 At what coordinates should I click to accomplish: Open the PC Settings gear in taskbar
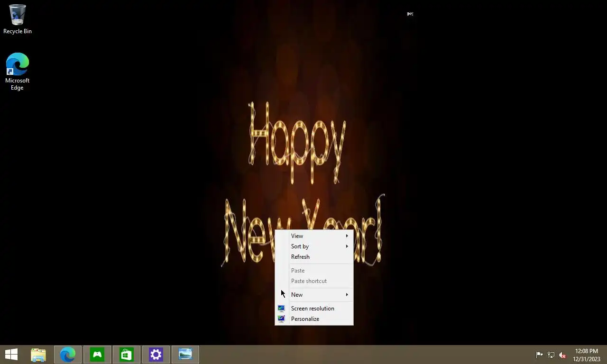[156, 355]
